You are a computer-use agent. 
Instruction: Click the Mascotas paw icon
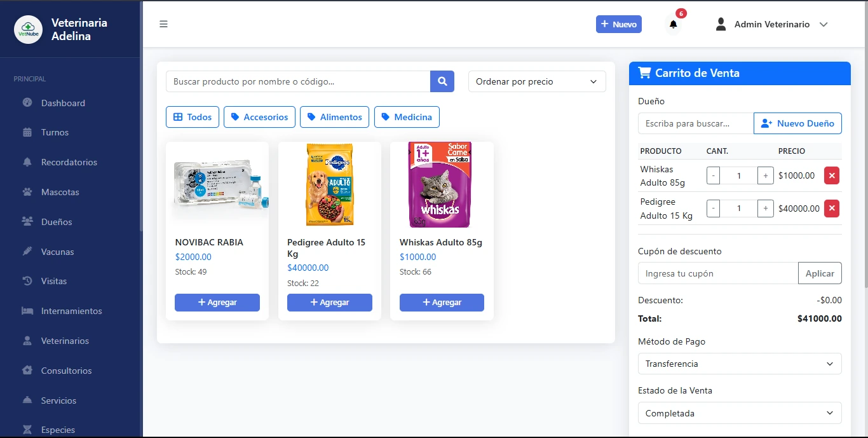pyautogui.click(x=27, y=192)
